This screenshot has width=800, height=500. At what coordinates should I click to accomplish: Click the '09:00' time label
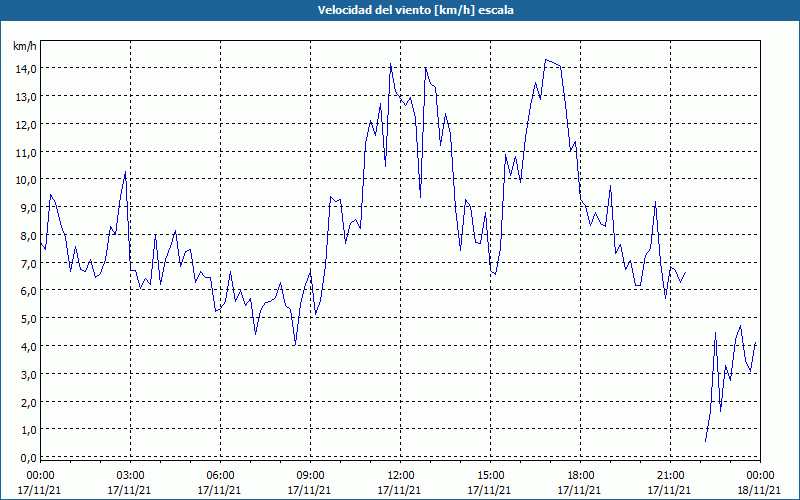(310, 476)
